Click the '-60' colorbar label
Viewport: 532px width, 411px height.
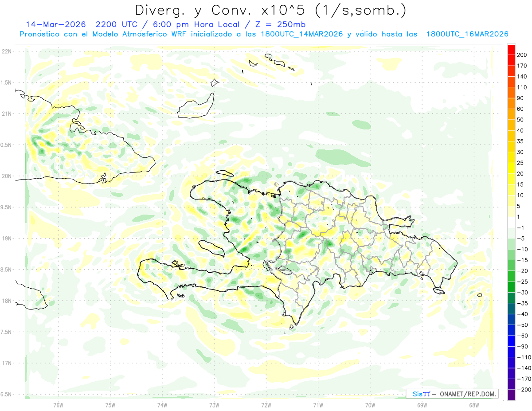[x=522, y=336]
